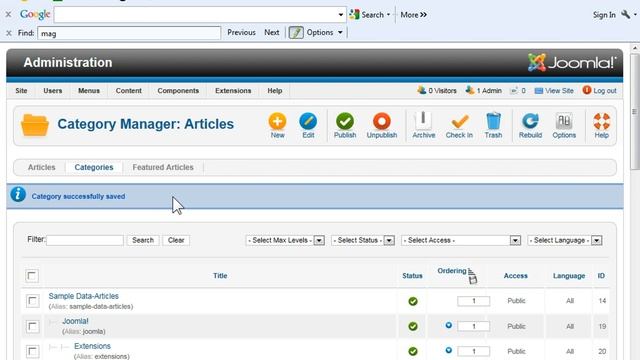Move selection to Trash icon

point(493,121)
